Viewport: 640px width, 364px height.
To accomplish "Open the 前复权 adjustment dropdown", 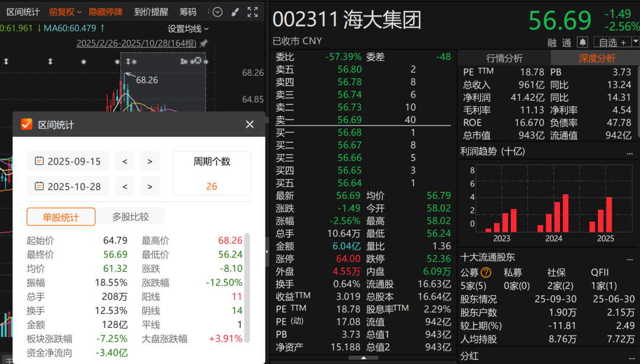I will (x=65, y=12).
